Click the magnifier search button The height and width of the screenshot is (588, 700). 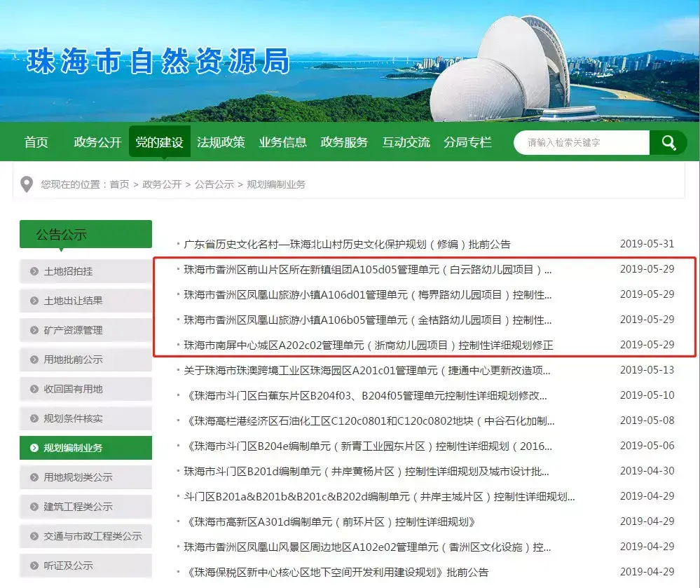click(x=668, y=142)
